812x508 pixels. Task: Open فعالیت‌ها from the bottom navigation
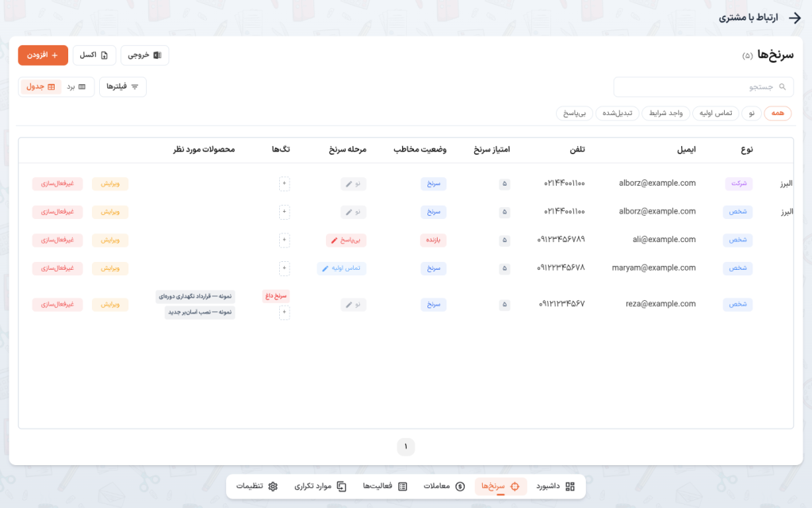tap(385, 487)
